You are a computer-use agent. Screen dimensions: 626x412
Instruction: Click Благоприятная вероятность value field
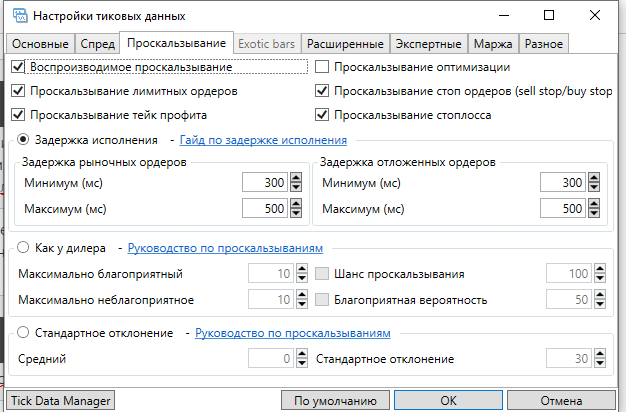click(x=569, y=299)
